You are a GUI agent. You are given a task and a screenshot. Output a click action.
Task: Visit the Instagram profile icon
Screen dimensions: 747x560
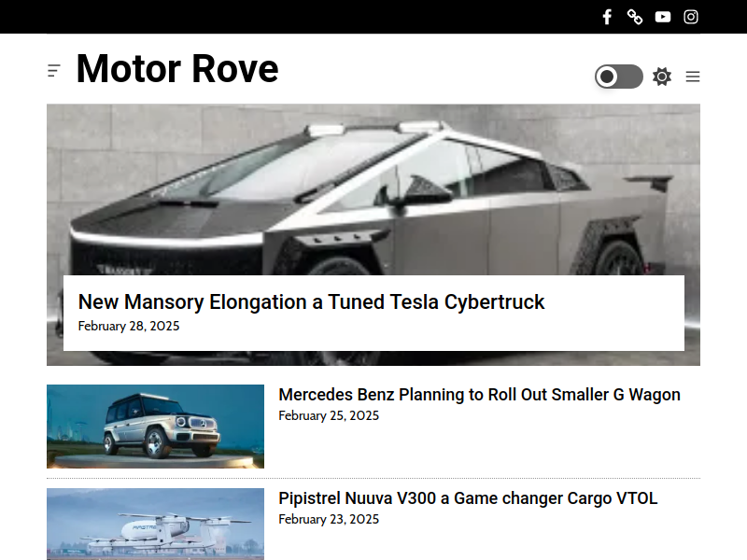(691, 17)
